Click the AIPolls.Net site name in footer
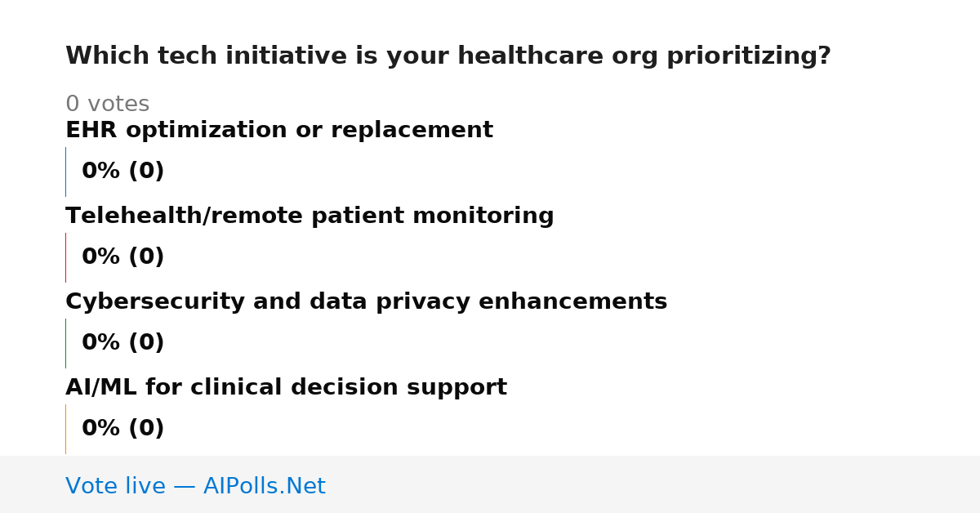 (x=265, y=487)
